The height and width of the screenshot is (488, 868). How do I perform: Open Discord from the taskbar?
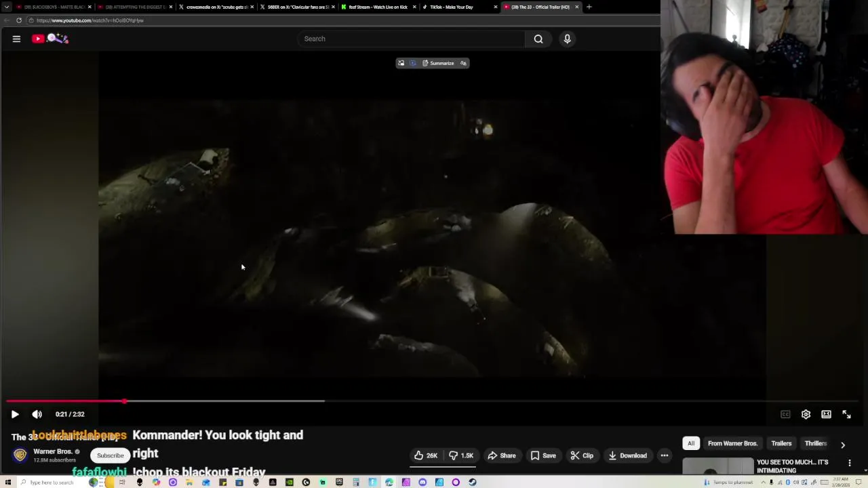click(x=422, y=483)
